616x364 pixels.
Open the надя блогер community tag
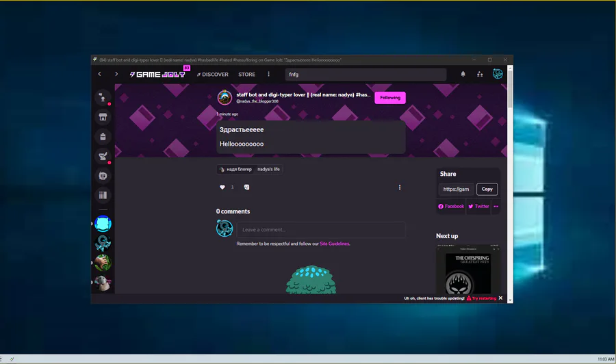tap(235, 169)
